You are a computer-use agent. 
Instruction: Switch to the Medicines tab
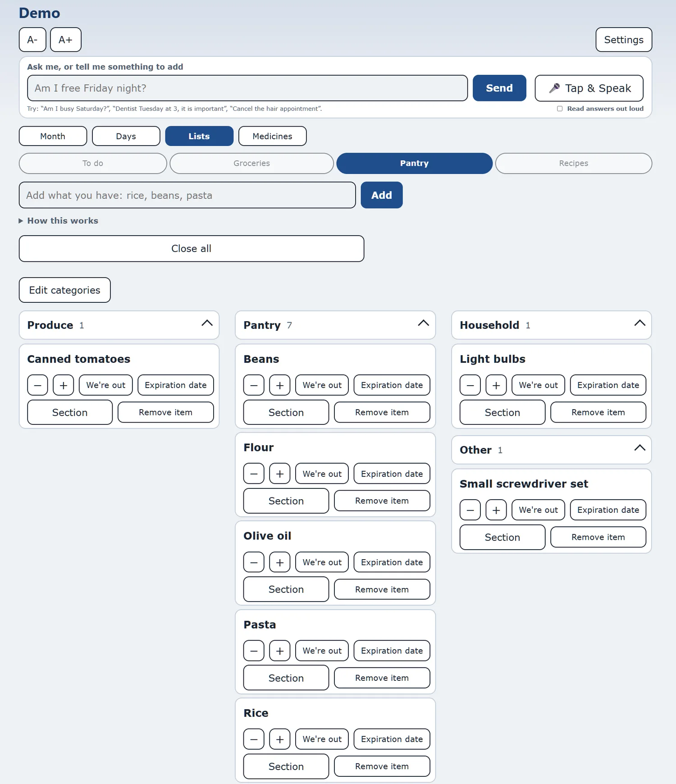click(272, 136)
